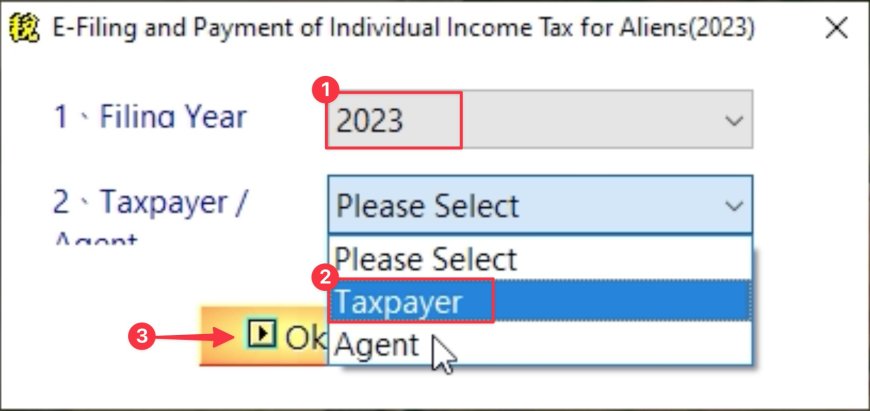Click the Filing Year label

click(150, 117)
